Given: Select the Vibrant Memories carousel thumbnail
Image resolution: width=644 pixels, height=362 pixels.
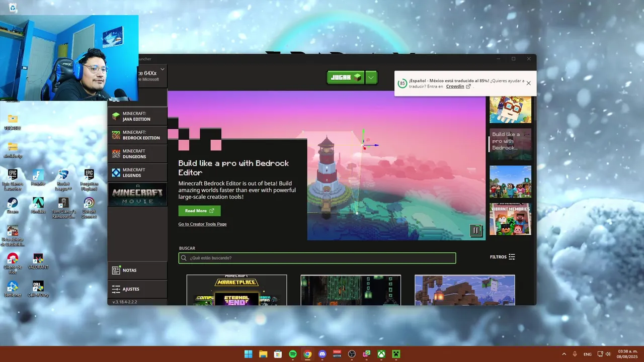Looking at the screenshot, I should 510,219.
